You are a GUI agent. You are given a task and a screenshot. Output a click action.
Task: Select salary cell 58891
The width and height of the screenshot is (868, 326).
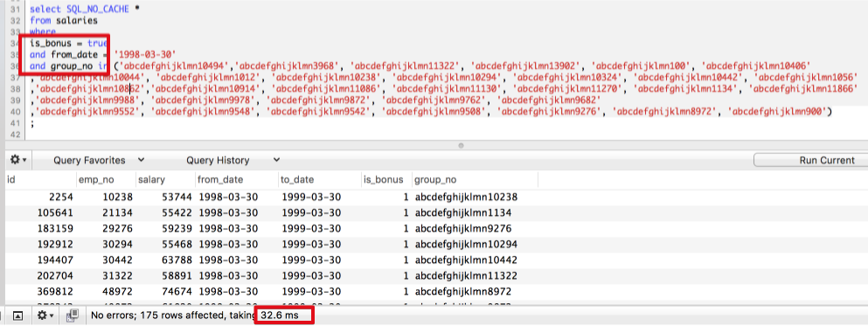(x=177, y=275)
